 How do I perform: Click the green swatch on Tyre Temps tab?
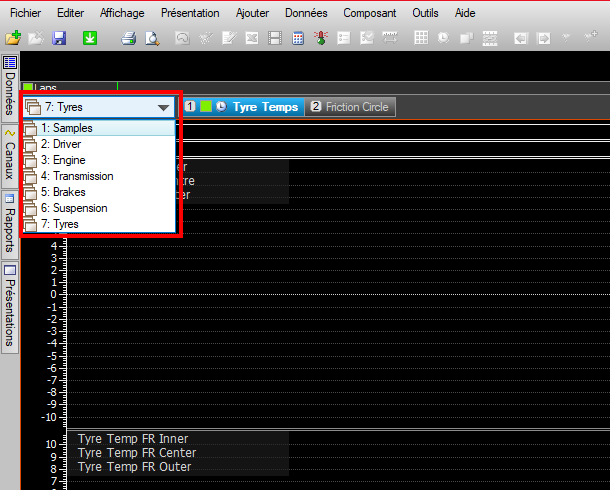[x=206, y=106]
